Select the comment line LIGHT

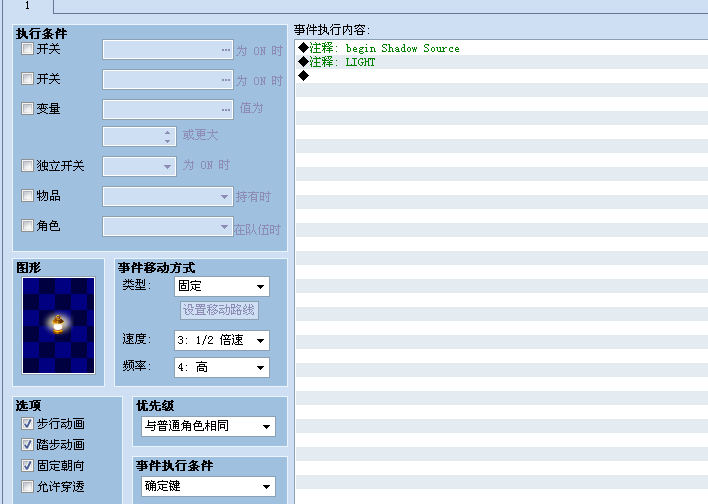502,62
